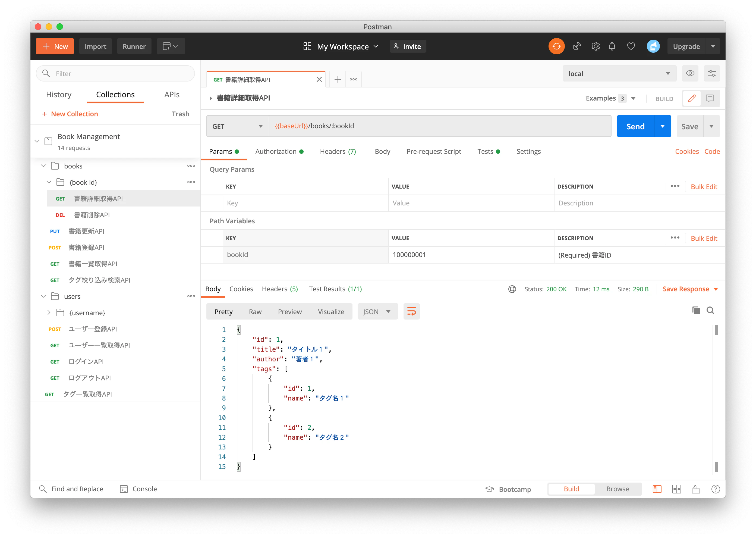Open the Authorization tab
This screenshot has height=538, width=756.
pos(279,151)
